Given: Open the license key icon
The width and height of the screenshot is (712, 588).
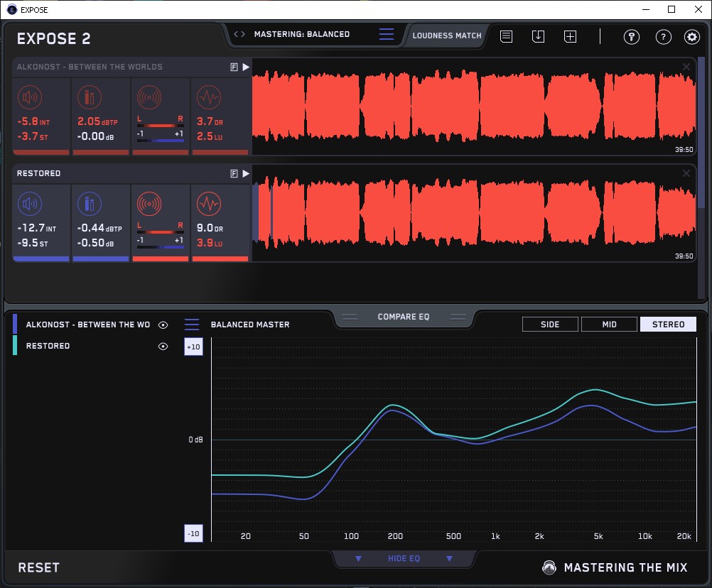Looking at the screenshot, I should point(631,37).
